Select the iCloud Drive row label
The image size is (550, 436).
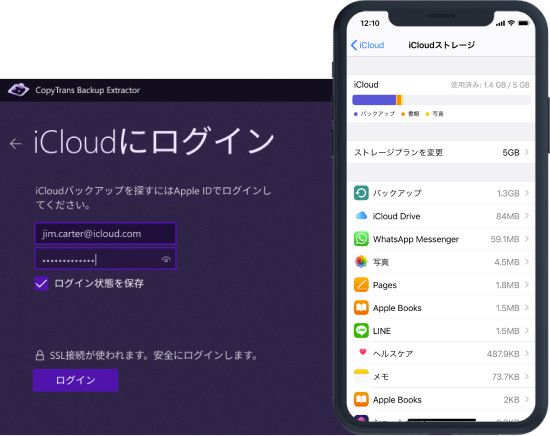[x=396, y=216]
